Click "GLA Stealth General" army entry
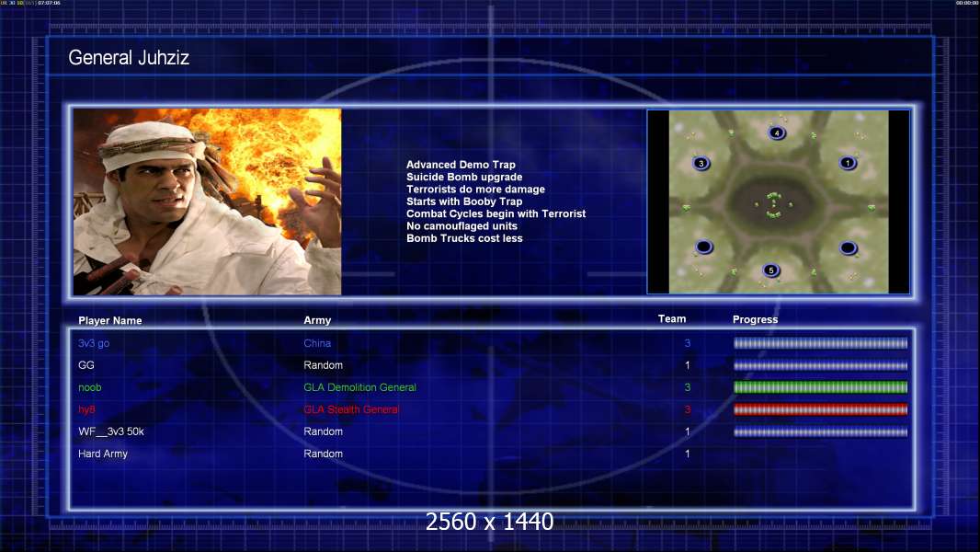980x552 pixels. point(351,409)
